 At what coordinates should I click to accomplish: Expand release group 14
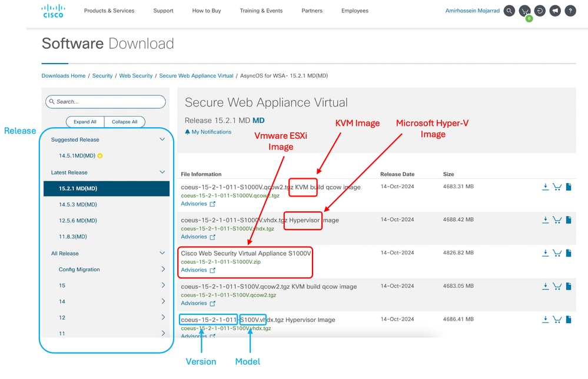pyautogui.click(x=163, y=301)
